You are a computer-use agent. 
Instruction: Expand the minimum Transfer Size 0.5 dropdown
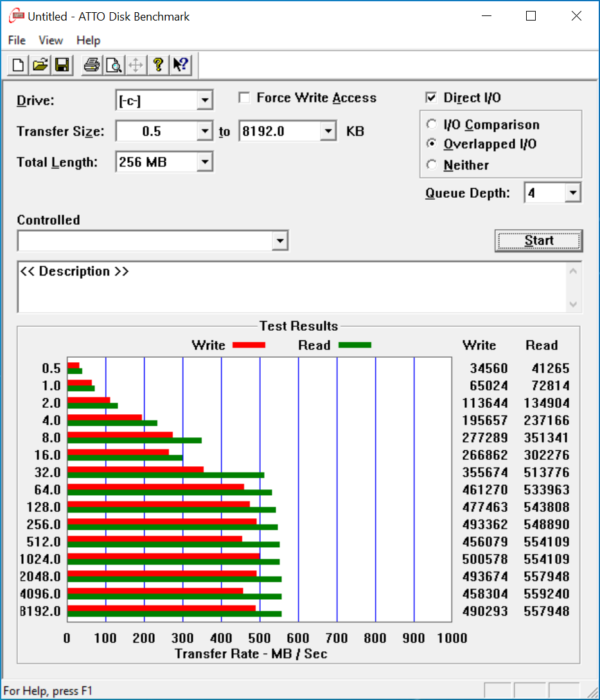[x=205, y=131]
